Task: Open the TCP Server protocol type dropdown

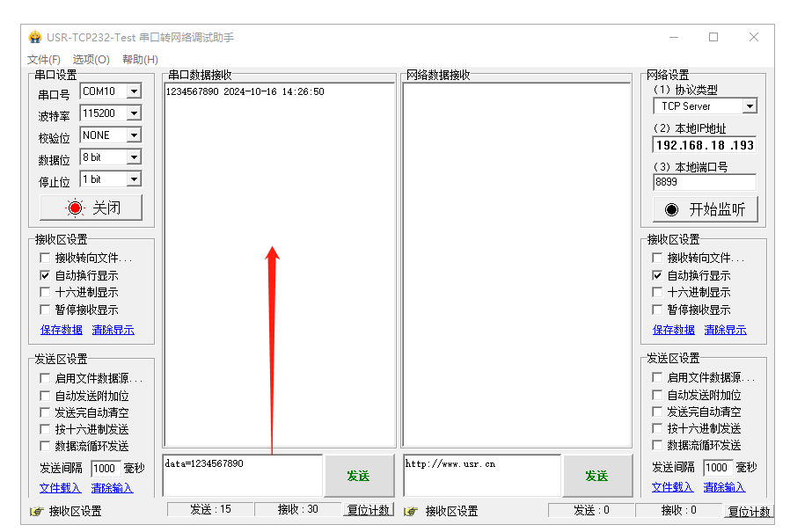Action: coord(750,106)
